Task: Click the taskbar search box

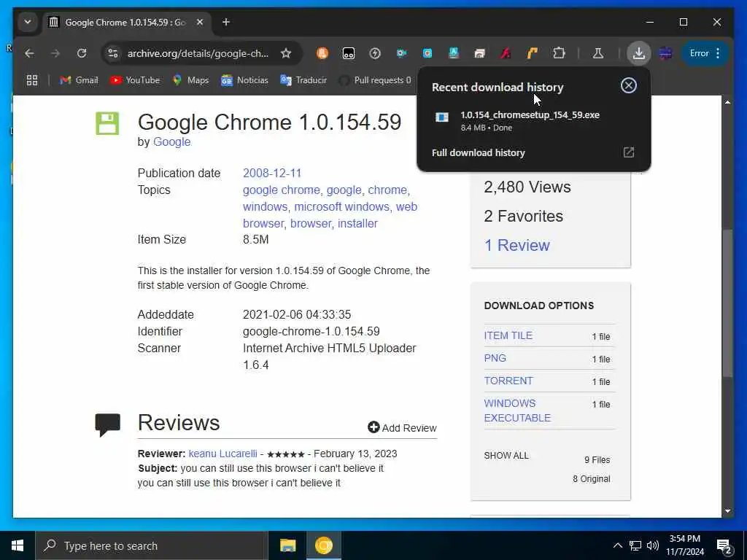Action: 152,545
